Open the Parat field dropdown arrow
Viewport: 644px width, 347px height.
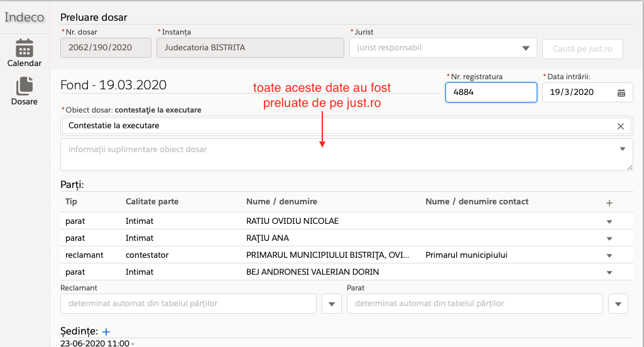618,304
